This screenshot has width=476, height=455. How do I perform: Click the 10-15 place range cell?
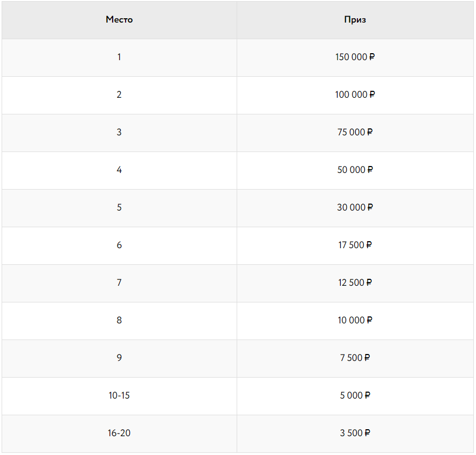coord(119,395)
